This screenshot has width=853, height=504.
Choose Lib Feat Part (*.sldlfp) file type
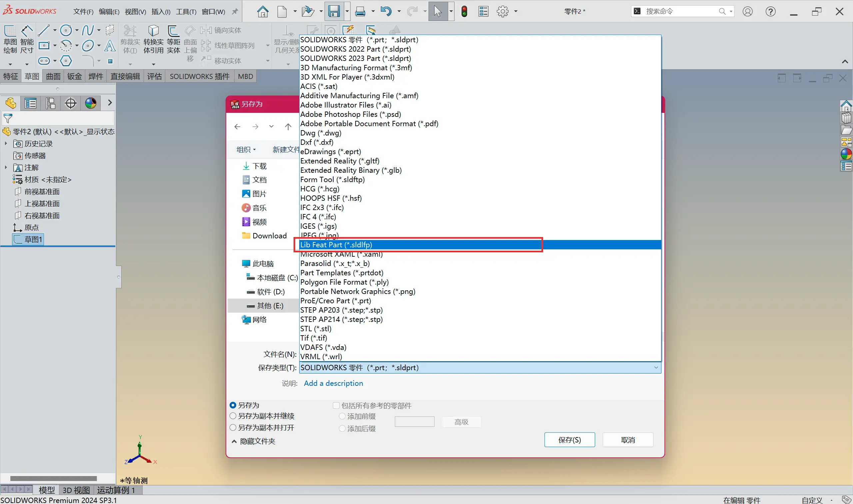336,245
